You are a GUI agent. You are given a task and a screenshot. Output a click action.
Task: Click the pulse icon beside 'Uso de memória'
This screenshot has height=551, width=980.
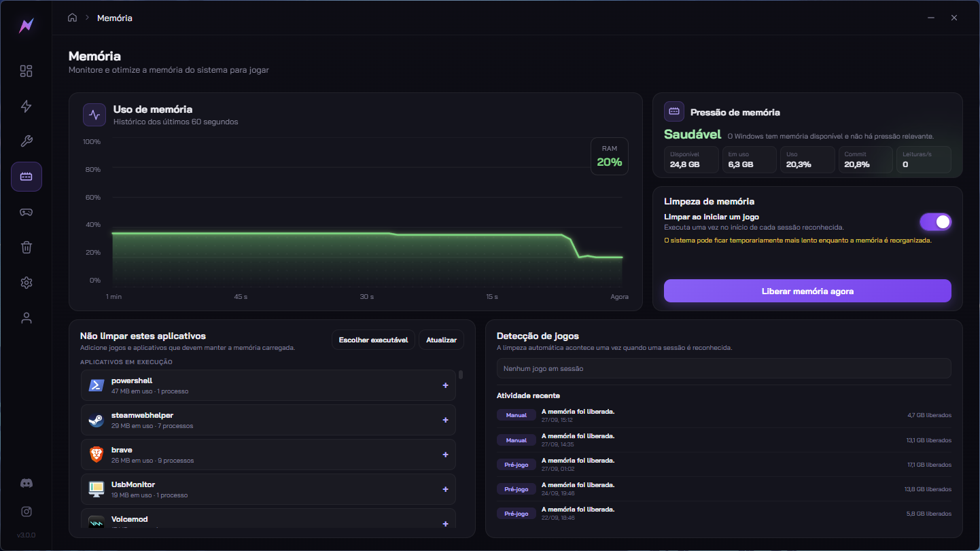(x=94, y=115)
